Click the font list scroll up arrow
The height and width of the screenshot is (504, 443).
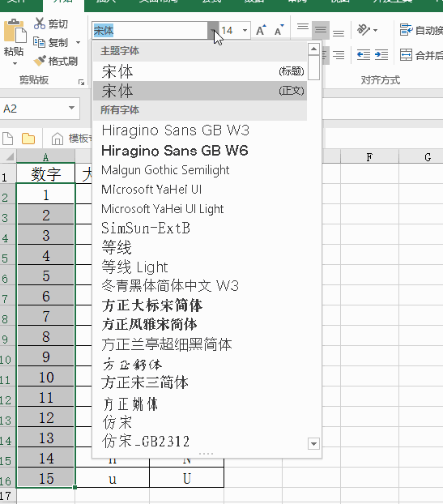pos(313,49)
